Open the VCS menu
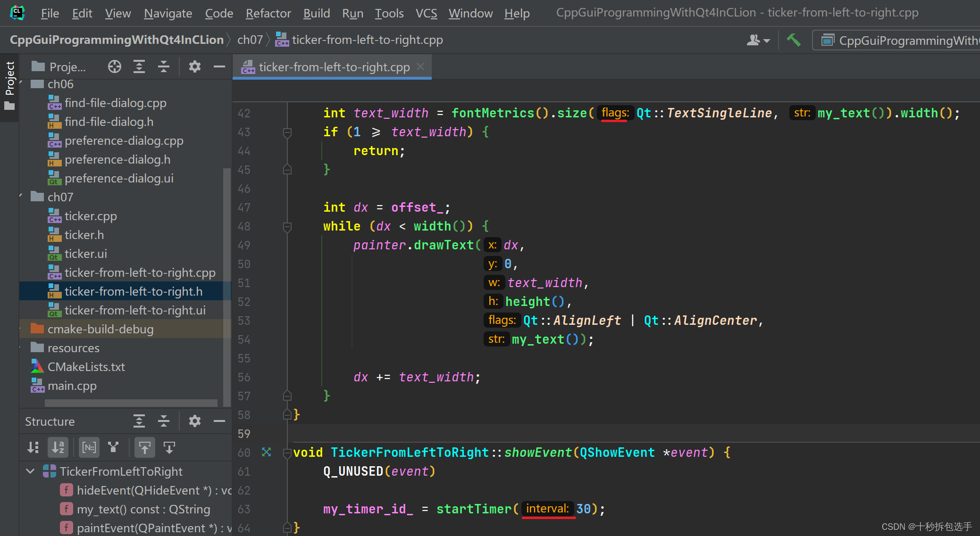Viewport: 980px width, 536px height. click(x=426, y=13)
